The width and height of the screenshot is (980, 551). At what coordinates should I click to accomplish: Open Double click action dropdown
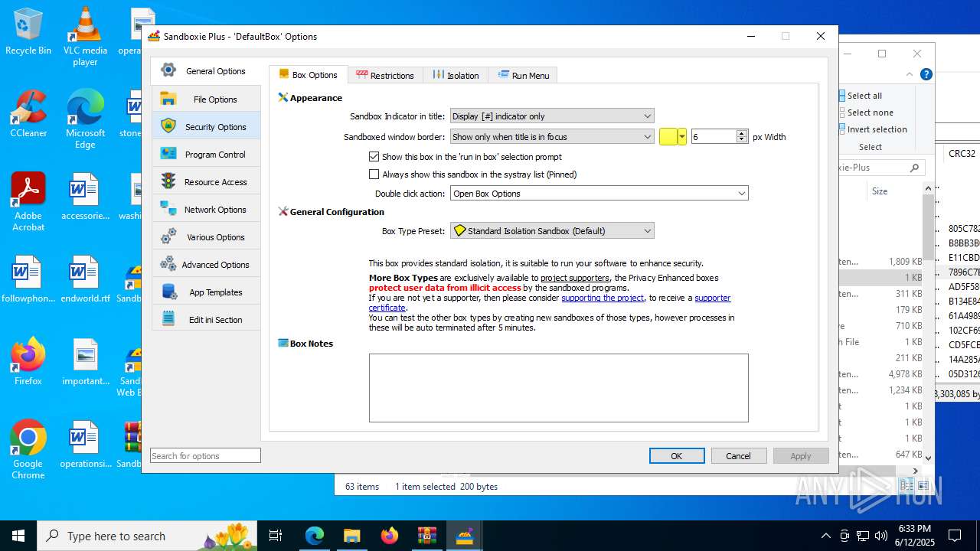[599, 194]
